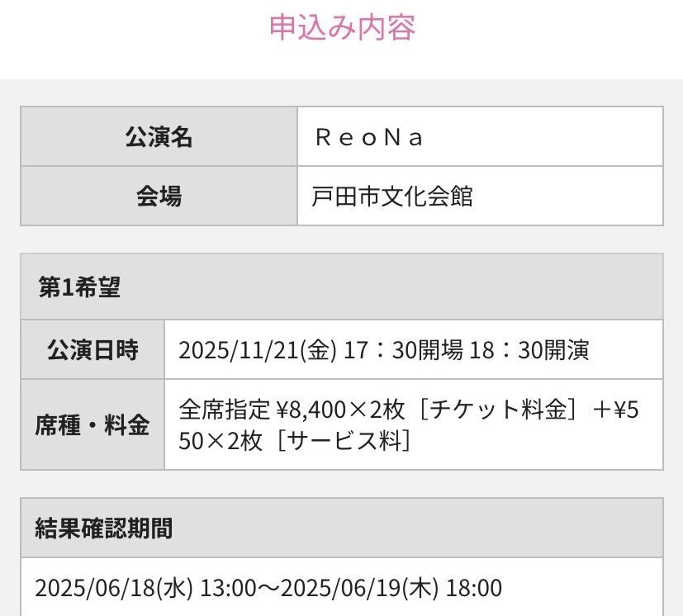The width and height of the screenshot is (683, 616).
Task: Click the 全席指定 ¥8,400×2枚 ticket price text
Action: coord(292,410)
